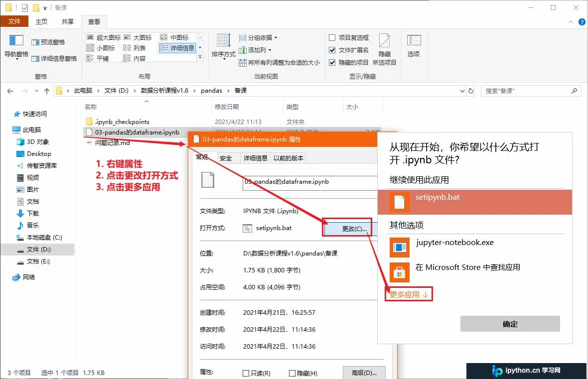Open Quick access (快速访问)
588x379 pixels.
[30, 114]
